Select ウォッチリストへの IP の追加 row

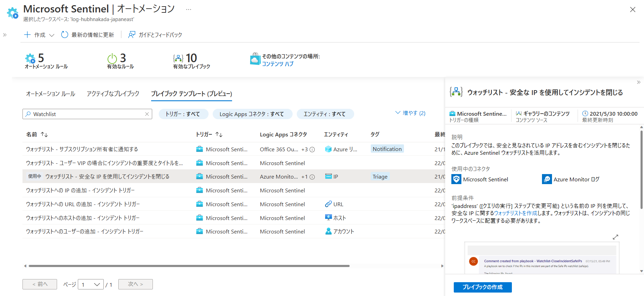point(233,190)
